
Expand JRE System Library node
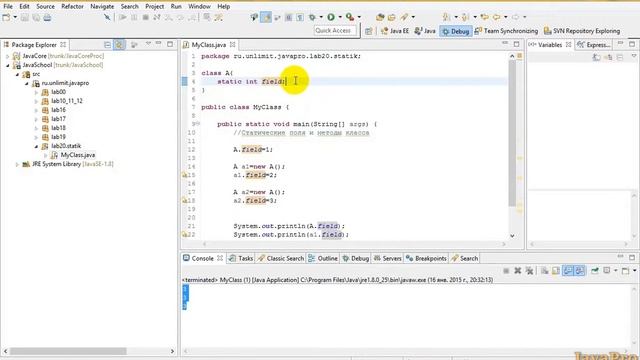tap(17, 164)
